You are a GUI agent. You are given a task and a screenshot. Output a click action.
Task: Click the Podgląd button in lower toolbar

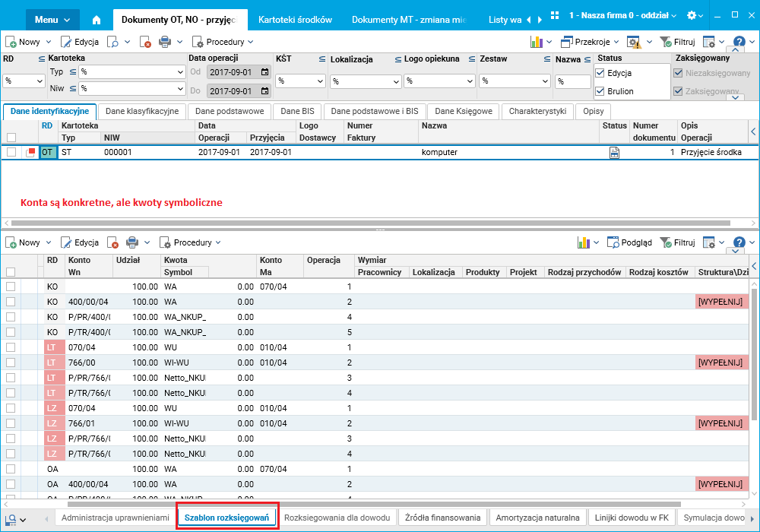coord(629,242)
